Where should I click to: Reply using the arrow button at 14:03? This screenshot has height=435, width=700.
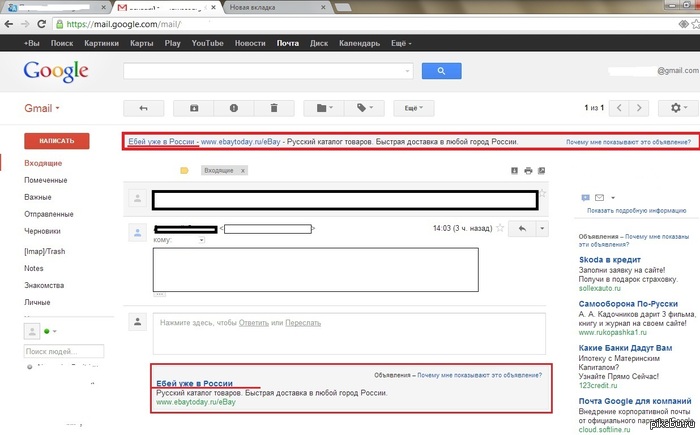click(522, 229)
